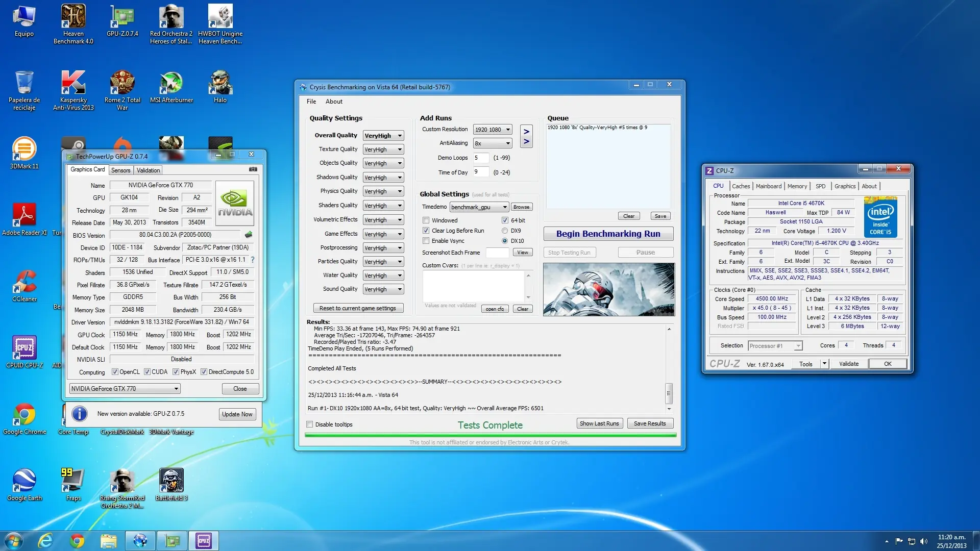Toggle the OpenCL checkbox in GPU-Z
Image resolution: width=980 pixels, height=551 pixels.
pyautogui.click(x=115, y=372)
